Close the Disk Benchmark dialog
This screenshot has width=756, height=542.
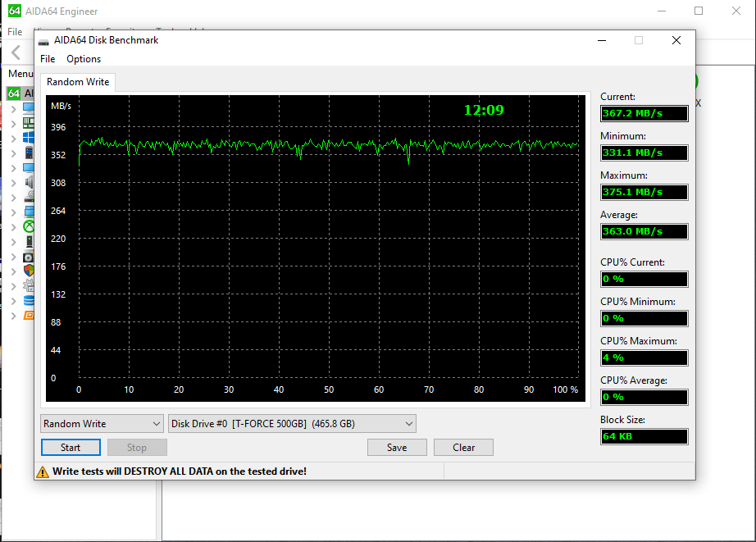676,40
